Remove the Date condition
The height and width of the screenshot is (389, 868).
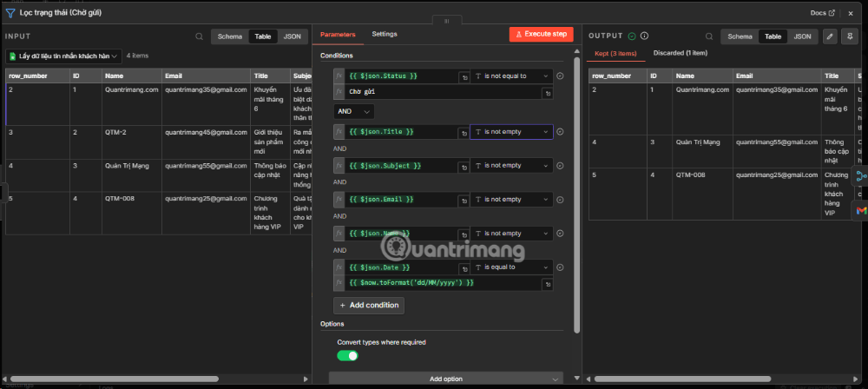[560, 267]
